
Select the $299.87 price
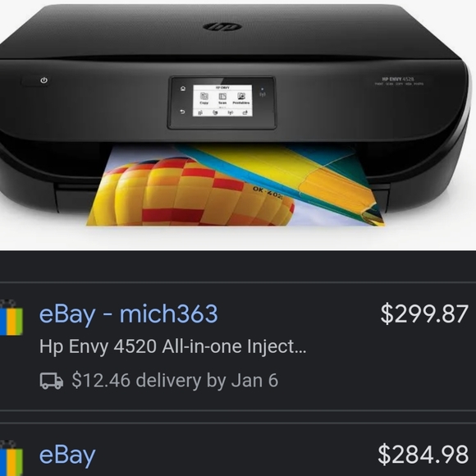[x=424, y=314]
